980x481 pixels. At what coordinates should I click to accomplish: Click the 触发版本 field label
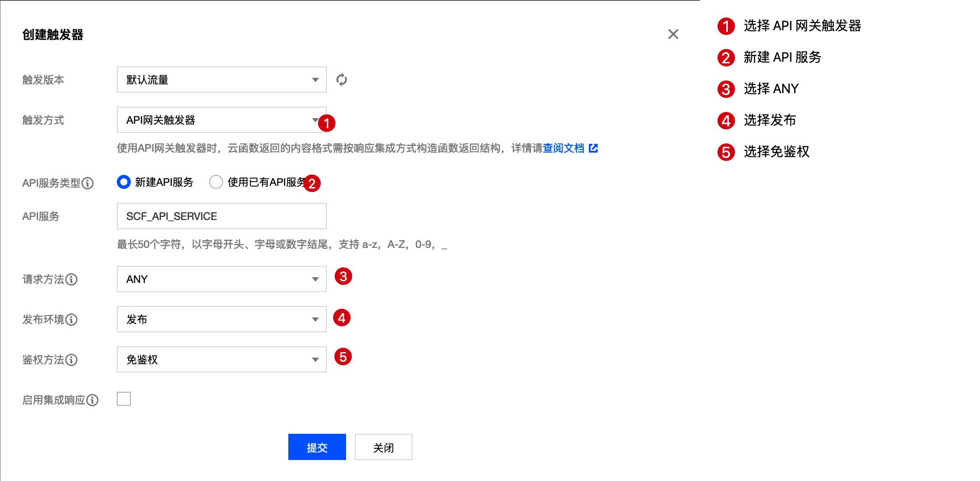[43, 80]
